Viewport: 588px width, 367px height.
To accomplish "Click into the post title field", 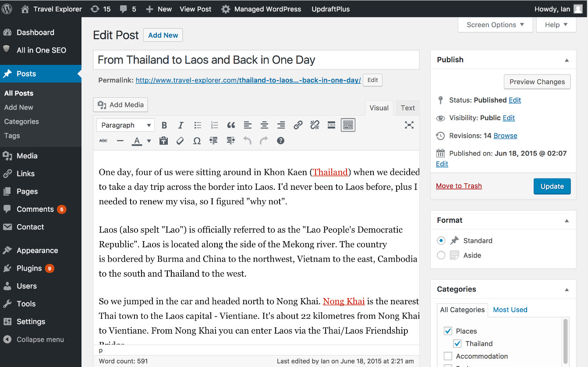I will click(x=256, y=60).
